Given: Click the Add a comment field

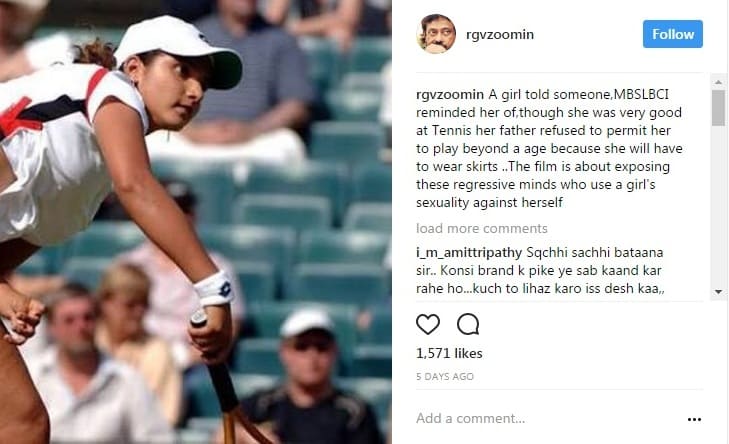Looking at the screenshot, I should pyautogui.click(x=549, y=418).
